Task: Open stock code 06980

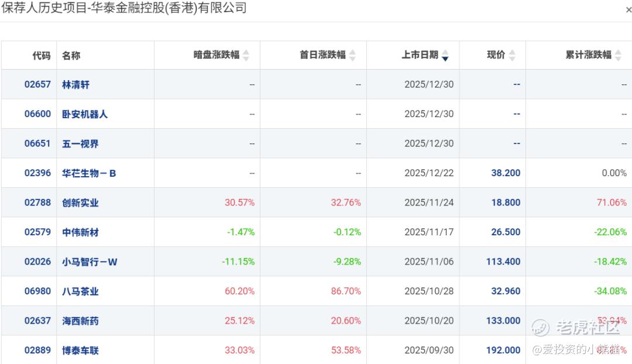Action: pyautogui.click(x=37, y=291)
